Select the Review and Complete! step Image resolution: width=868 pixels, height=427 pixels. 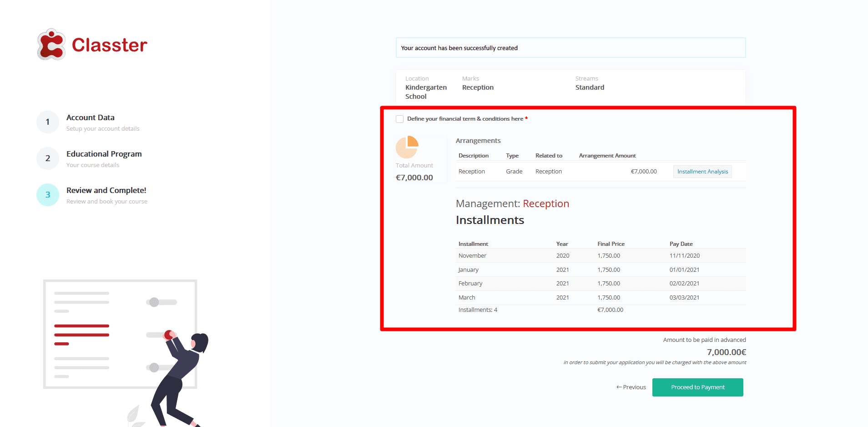click(x=106, y=190)
